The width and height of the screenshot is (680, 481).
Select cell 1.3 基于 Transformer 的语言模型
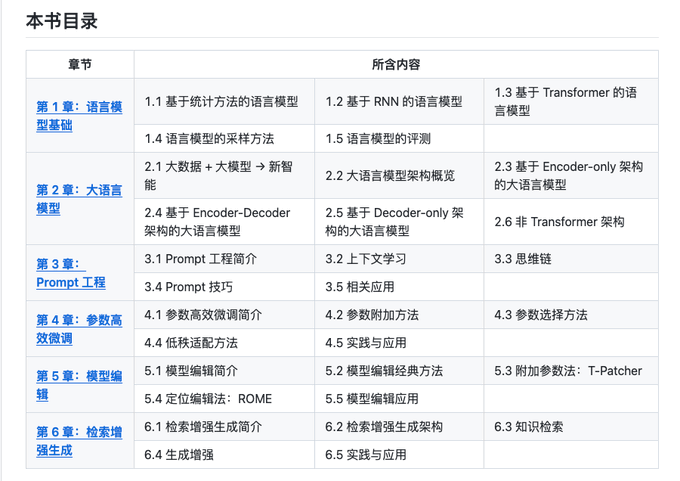[571, 101]
